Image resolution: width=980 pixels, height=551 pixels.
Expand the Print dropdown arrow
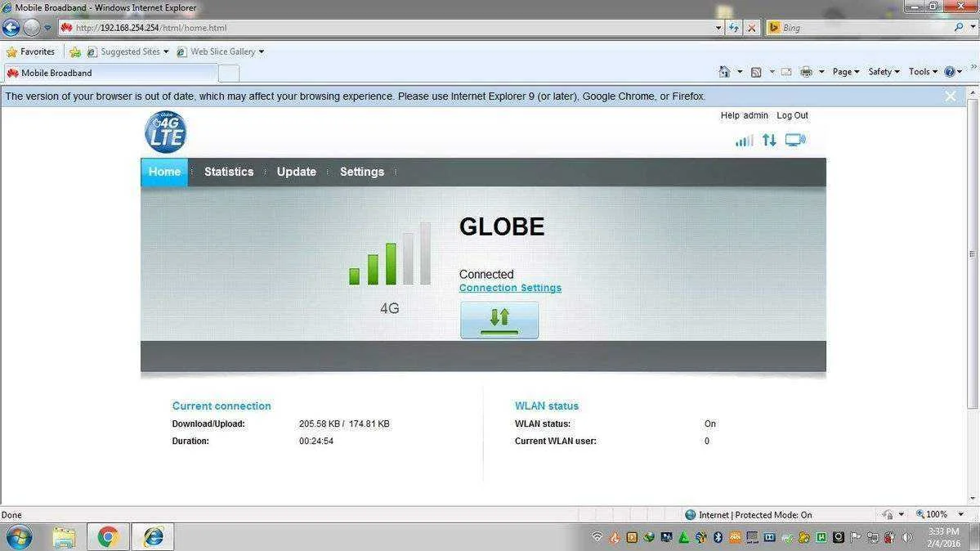pyautogui.click(x=821, y=72)
